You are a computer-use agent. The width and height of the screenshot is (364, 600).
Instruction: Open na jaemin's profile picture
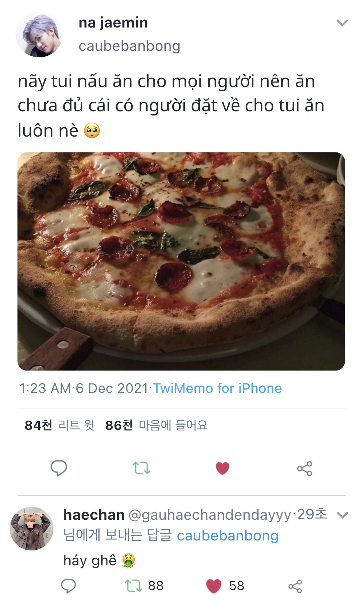pyautogui.click(x=39, y=34)
